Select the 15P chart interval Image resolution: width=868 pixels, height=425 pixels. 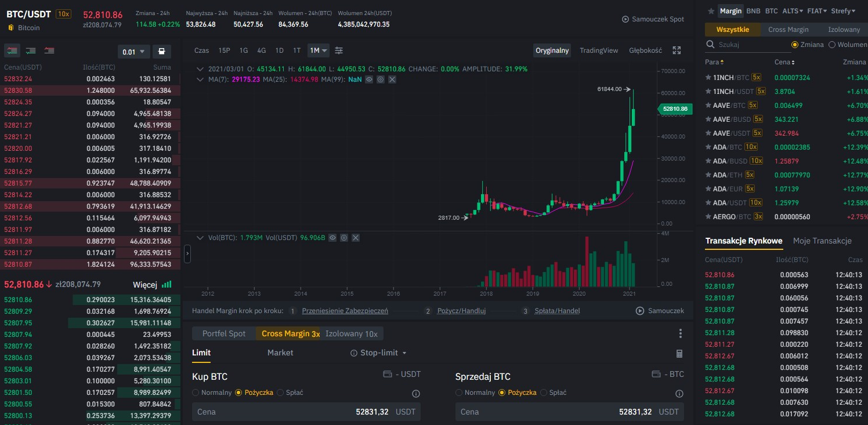click(224, 50)
